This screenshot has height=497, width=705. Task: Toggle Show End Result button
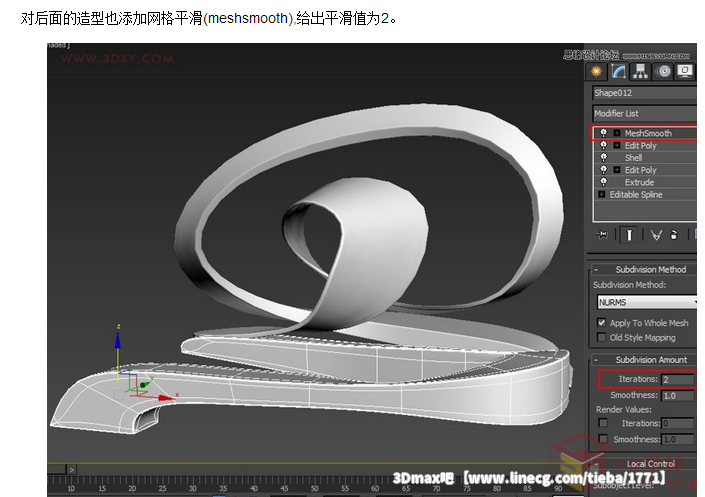pos(629,235)
